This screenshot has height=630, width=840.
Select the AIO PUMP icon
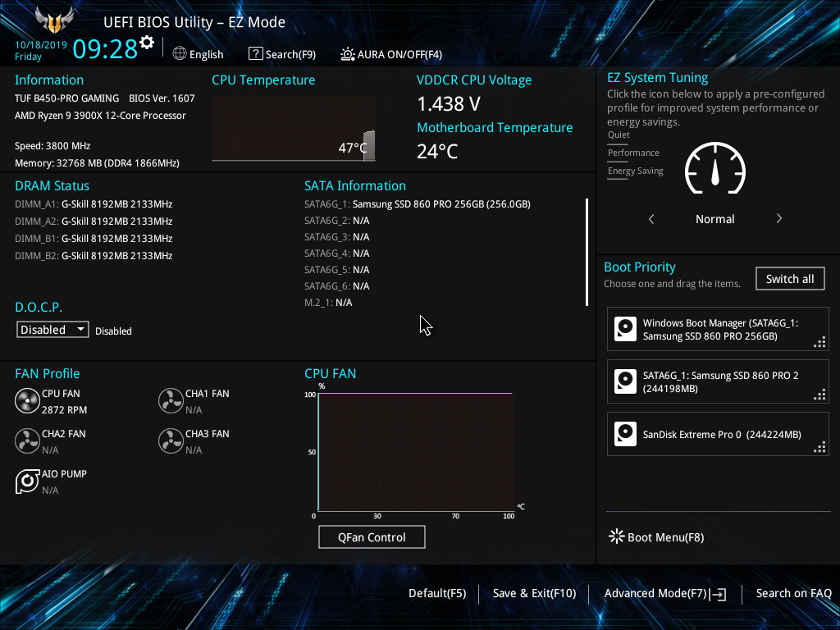(x=27, y=481)
